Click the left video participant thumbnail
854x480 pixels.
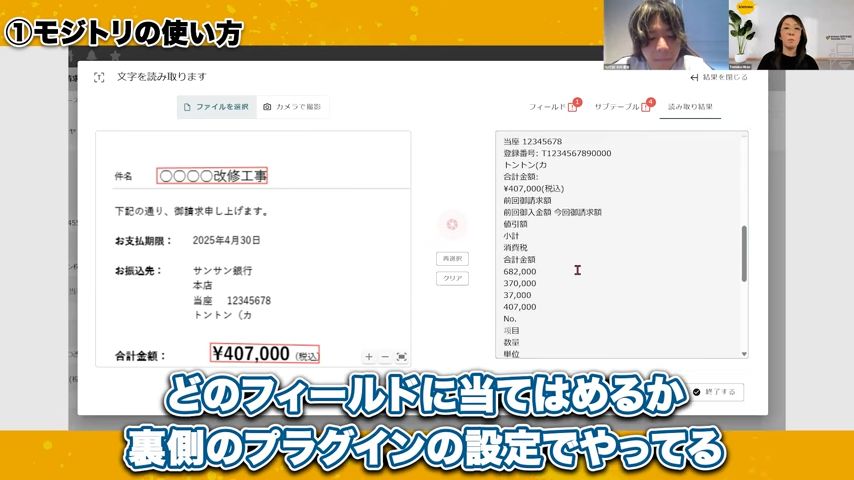[x=666, y=35]
